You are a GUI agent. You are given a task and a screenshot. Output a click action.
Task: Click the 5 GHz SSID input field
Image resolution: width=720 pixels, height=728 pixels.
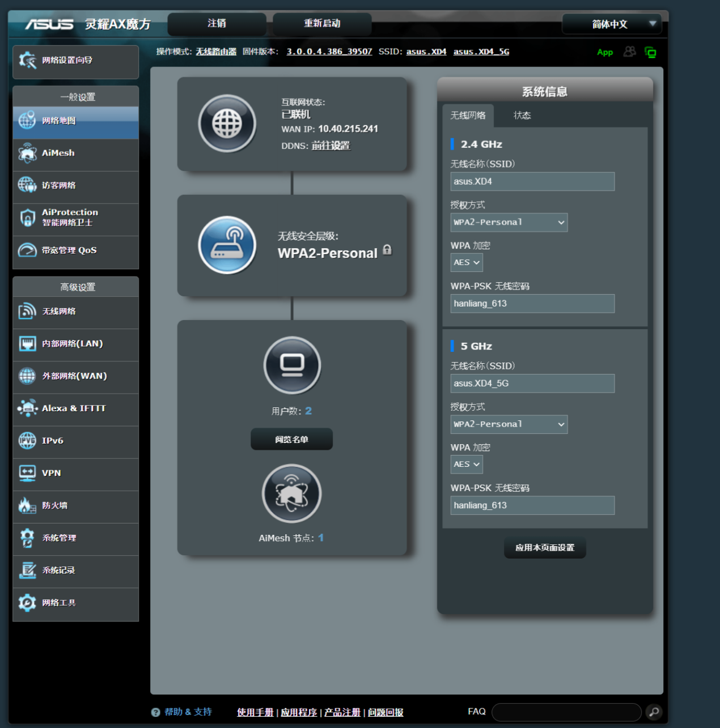pyautogui.click(x=532, y=384)
